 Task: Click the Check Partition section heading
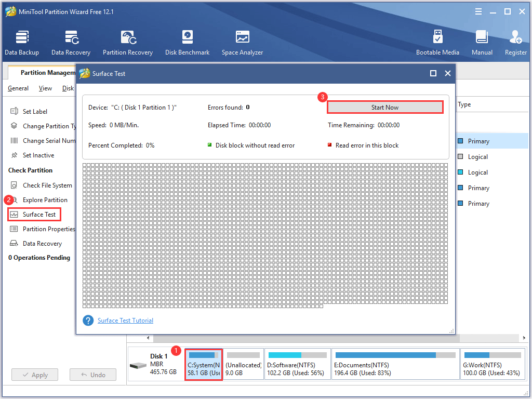pyautogui.click(x=30, y=170)
